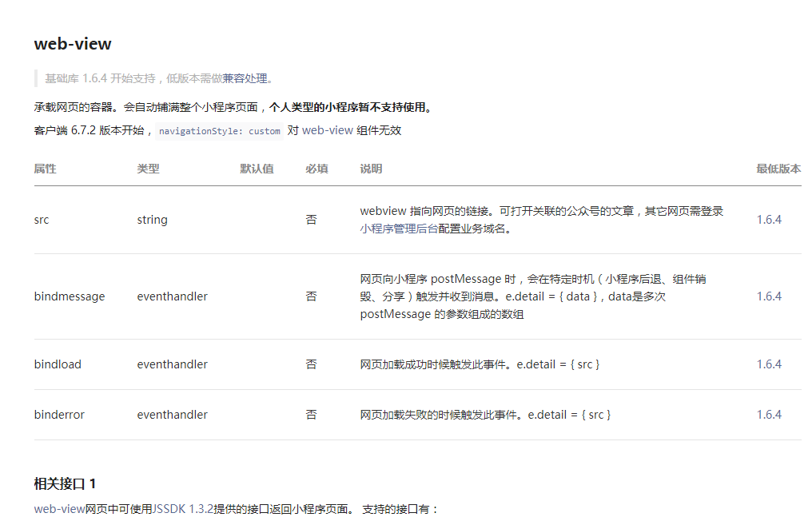Click the eventhandler type in the bindmessage row
Viewport: 812px width, 517px height.
172,296
